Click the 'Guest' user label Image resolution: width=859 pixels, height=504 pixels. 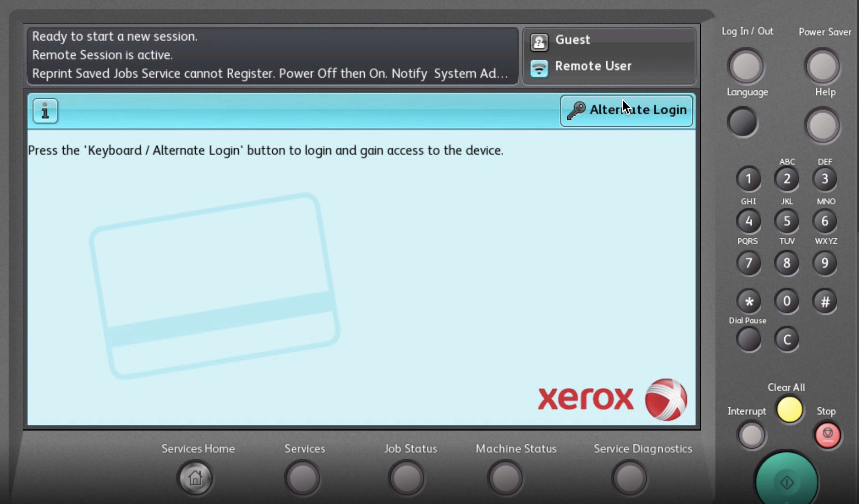572,40
